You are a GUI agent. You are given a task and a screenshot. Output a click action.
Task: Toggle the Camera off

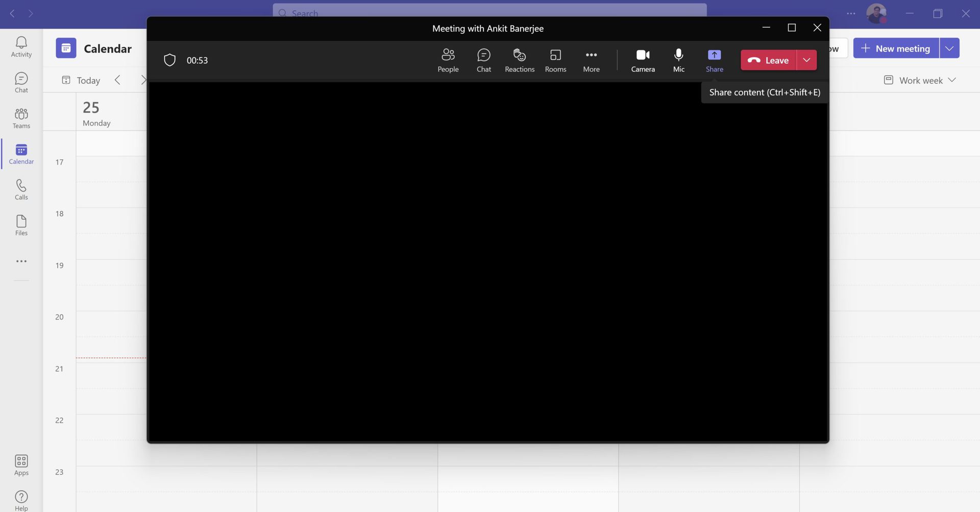(x=643, y=60)
